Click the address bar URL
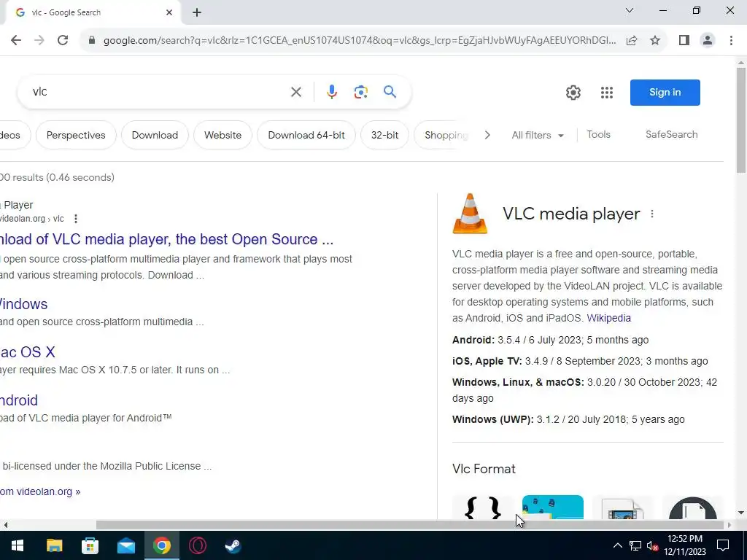This screenshot has width=747, height=560. click(x=360, y=41)
